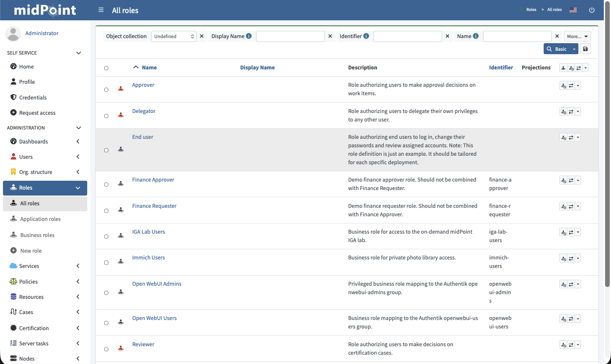Image resolution: width=611 pixels, height=364 pixels.
Task: Tick the select-all checkbox in table header
Action: pos(106,68)
